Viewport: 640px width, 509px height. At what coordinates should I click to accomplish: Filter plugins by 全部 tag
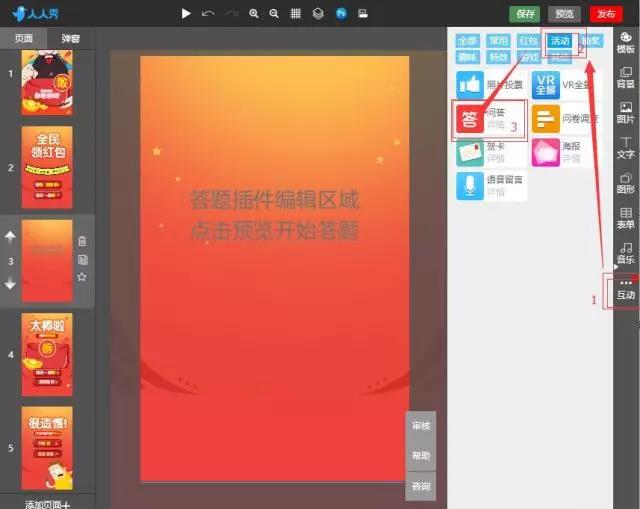(467, 41)
